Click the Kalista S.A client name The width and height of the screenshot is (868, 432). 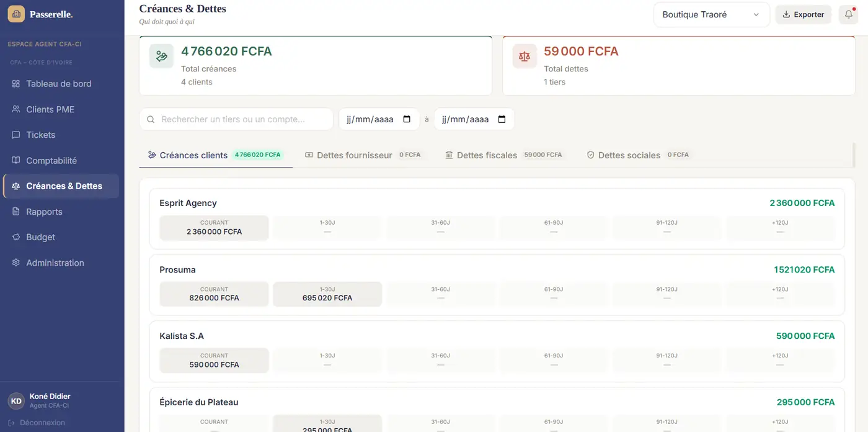point(182,336)
